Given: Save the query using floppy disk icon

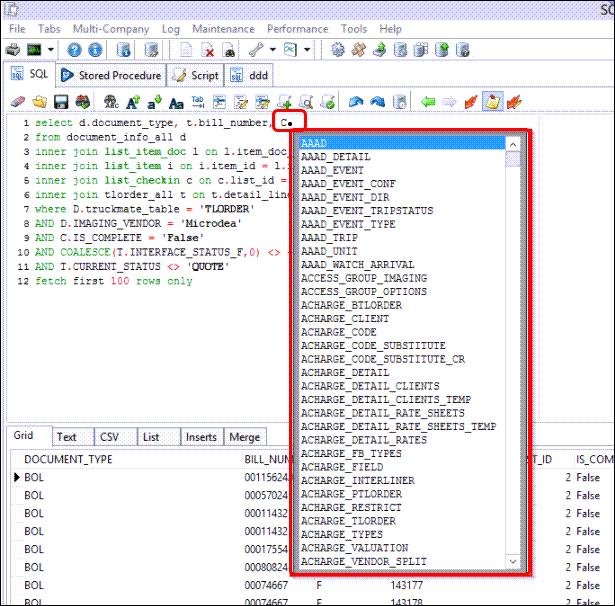Looking at the screenshot, I should (61, 102).
